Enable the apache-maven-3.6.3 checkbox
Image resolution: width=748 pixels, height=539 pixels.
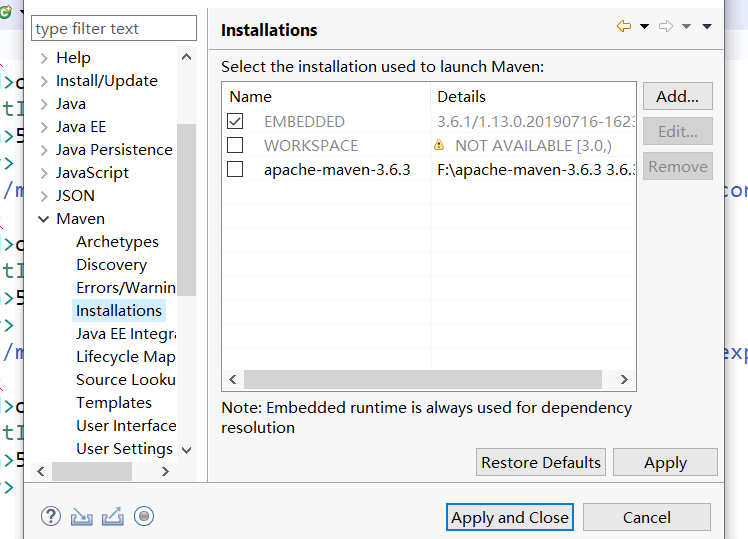tap(235, 169)
